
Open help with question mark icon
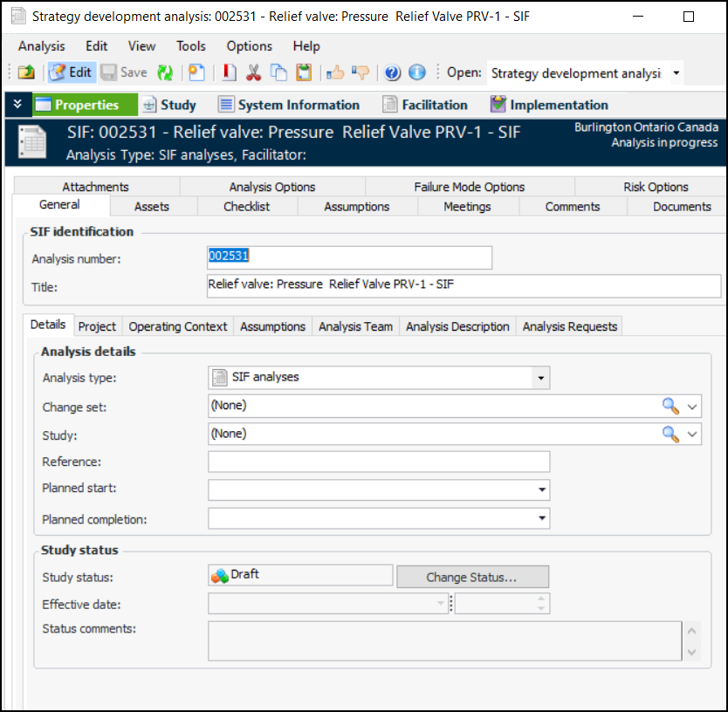(x=393, y=73)
